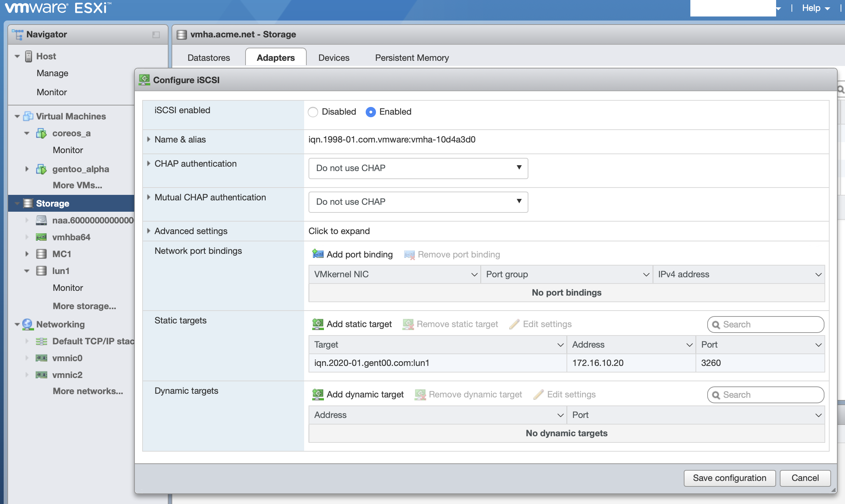Click the vmnic0 network card icon

(x=41, y=358)
